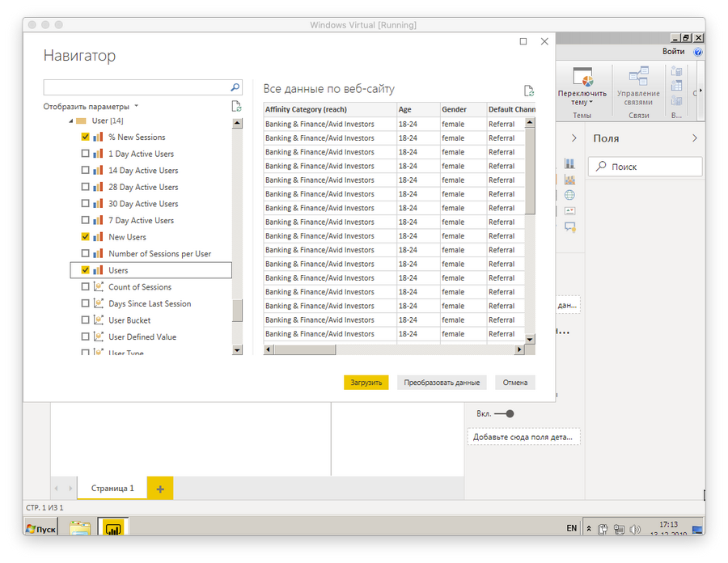
Task: Click the refresh icon beside the navigator tree
Action: pyautogui.click(x=236, y=107)
